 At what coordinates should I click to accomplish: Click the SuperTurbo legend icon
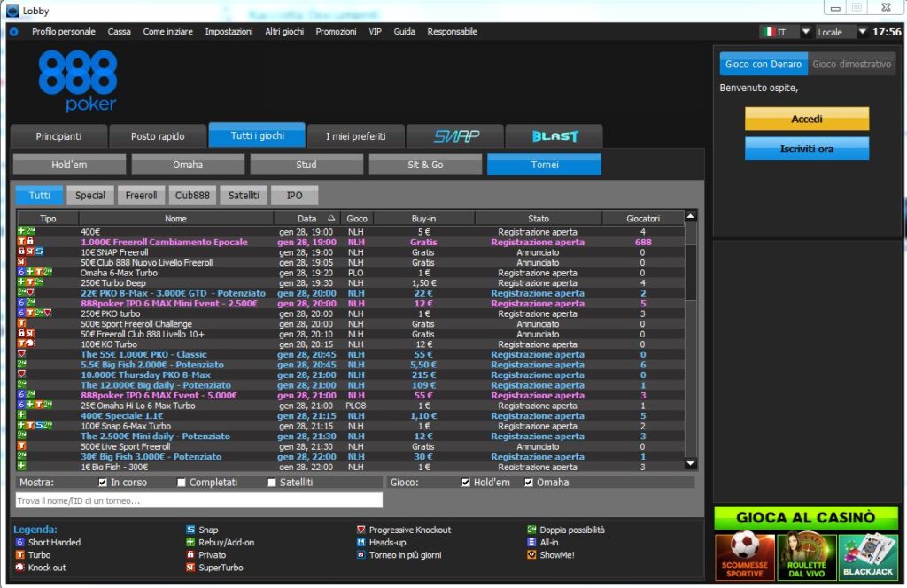coord(190,568)
